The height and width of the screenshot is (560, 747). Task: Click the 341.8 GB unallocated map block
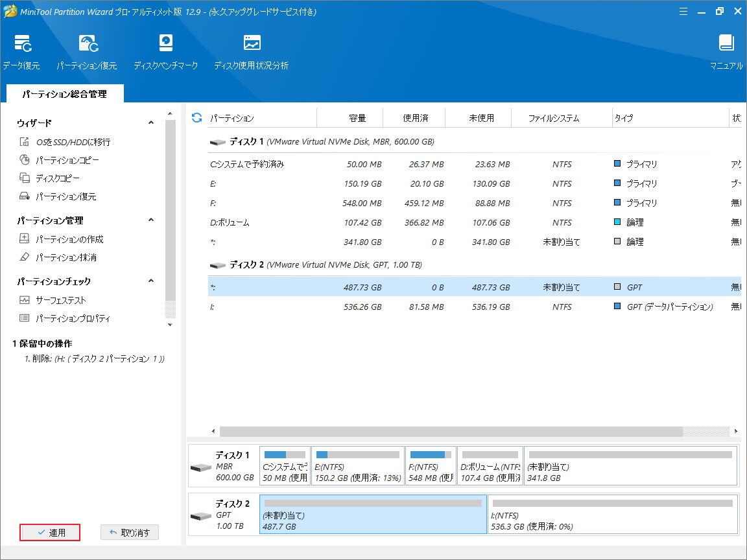point(631,466)
